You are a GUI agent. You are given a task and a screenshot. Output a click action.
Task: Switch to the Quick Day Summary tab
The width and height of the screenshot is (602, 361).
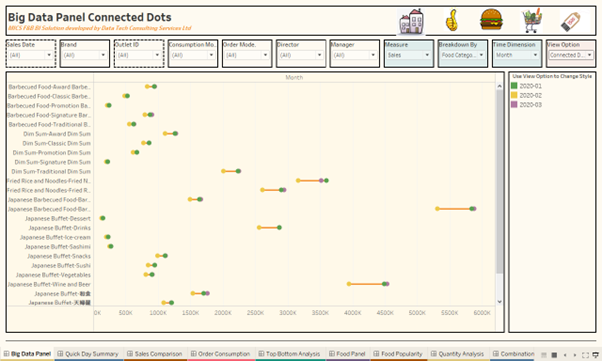point(88,354)
